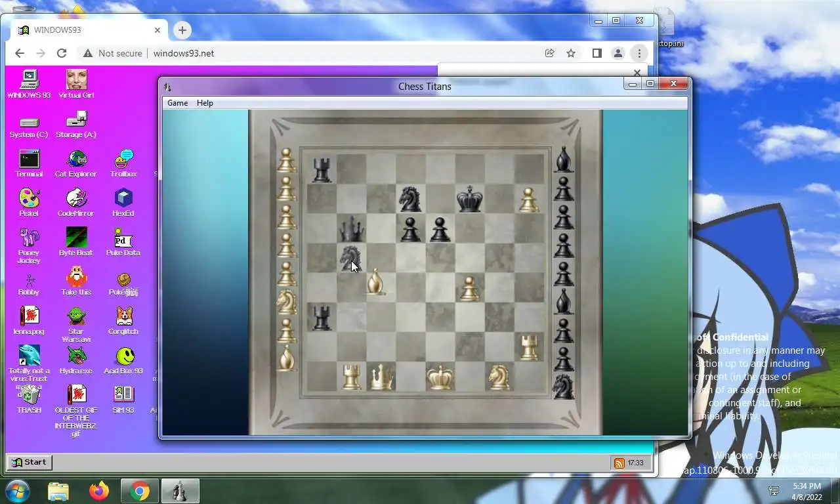
Task: Select the black king on f7
Action: pyautogui.click(x=469, y=198)
